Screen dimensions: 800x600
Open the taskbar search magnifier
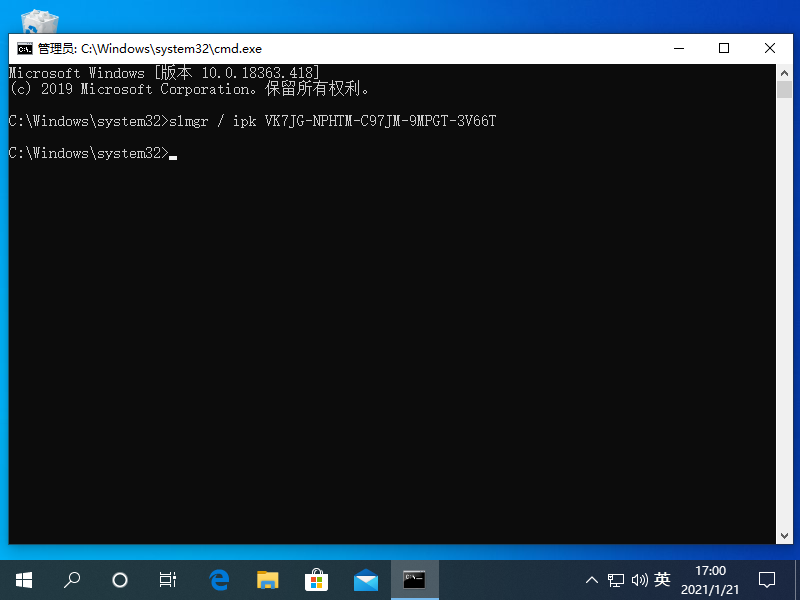(x=72, y=579)
